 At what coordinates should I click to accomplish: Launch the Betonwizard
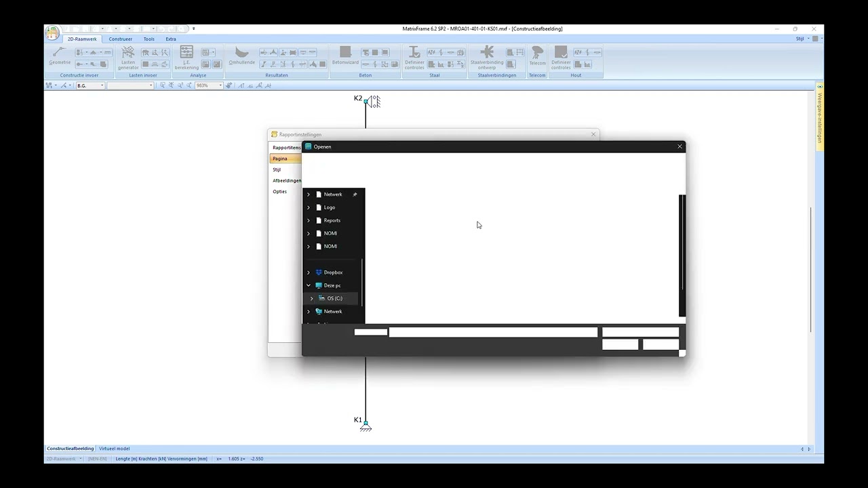(345, 56)
